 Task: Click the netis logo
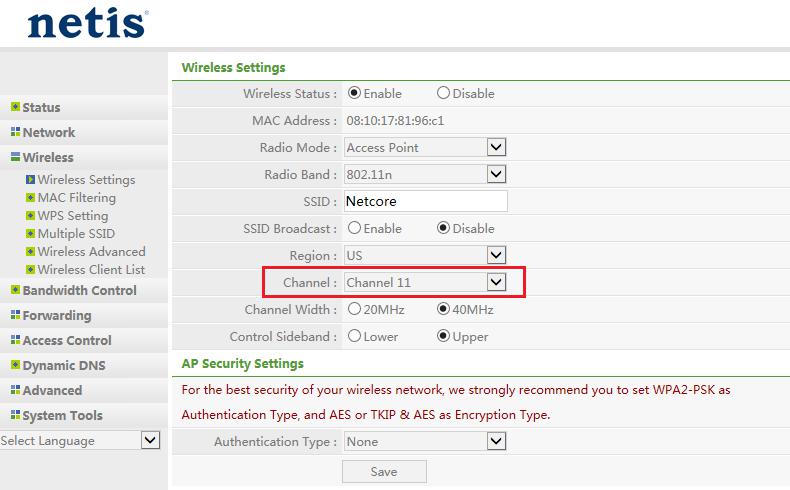point(88,24)
